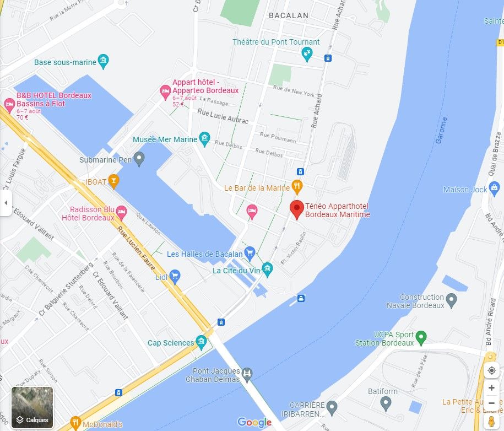
Task: Open La Cité du Vin museum marker
Action: (x=267, y=270)
